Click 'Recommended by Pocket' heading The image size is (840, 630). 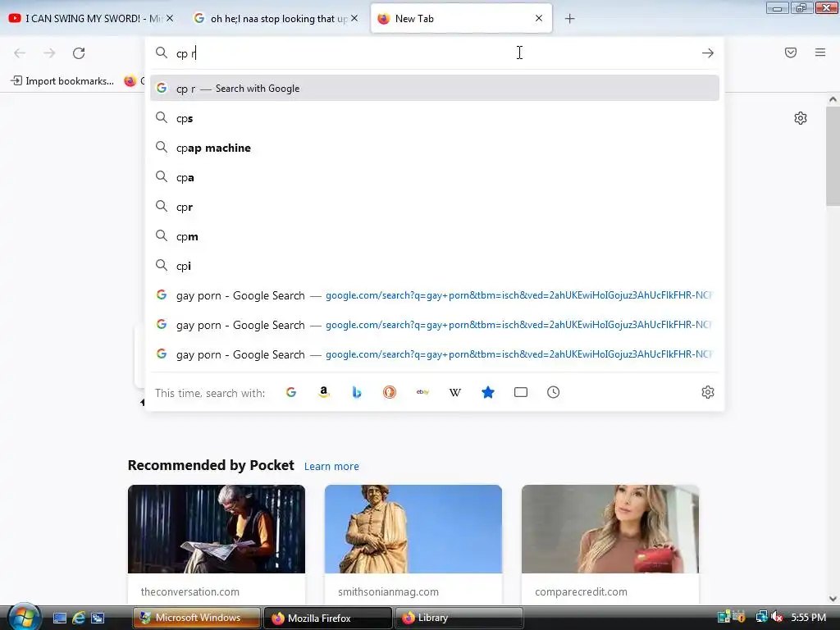(x=211, y=465)
